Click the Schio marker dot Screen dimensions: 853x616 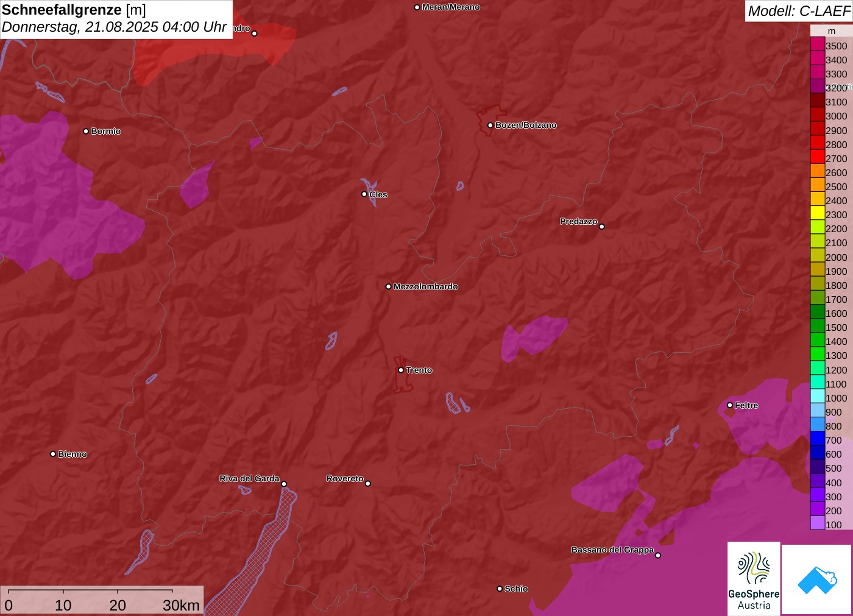pyautogui.click(x=500, y=589)
